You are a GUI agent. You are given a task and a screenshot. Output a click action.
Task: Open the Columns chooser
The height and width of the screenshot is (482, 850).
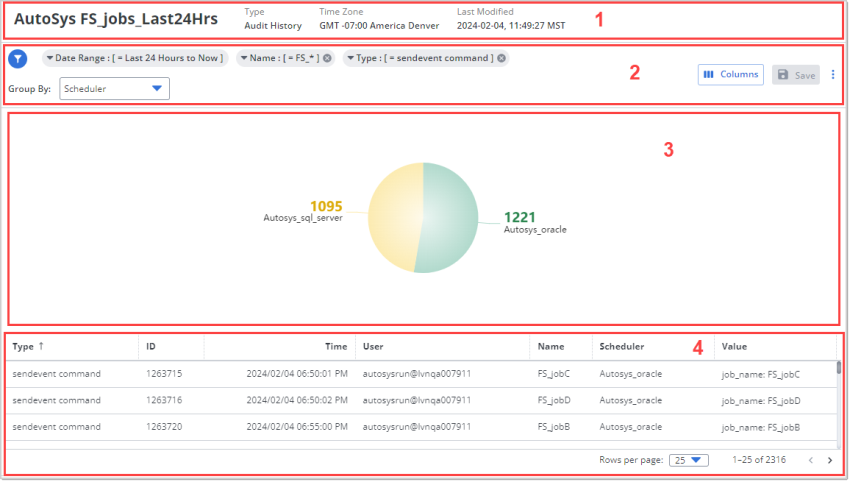click(731, 74)
